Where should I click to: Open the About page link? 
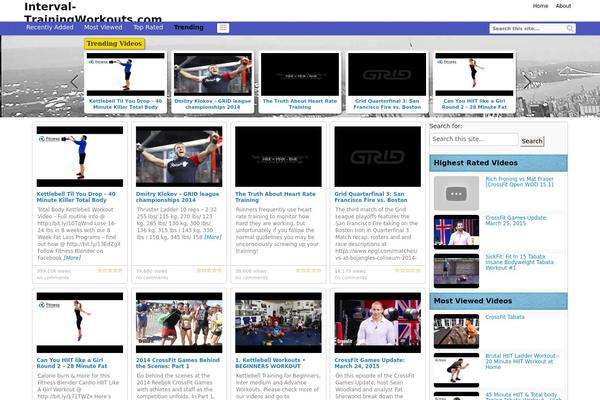(x=563, y=6)
